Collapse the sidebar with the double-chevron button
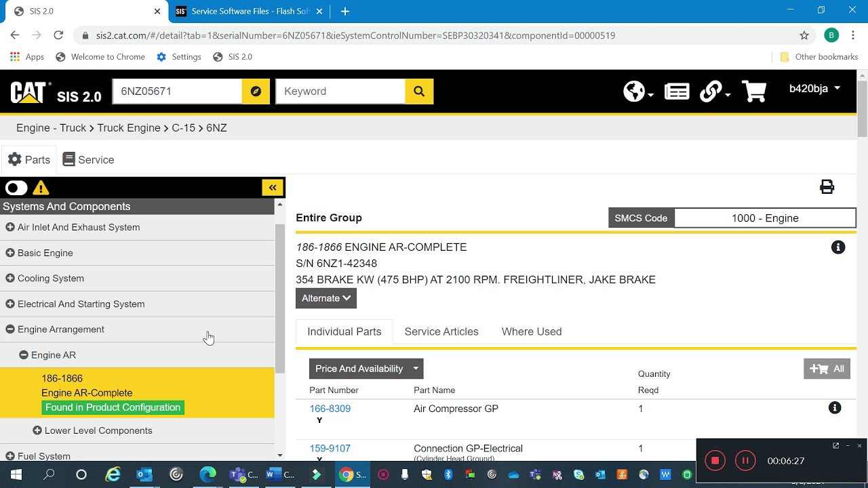This screenshot has height=488, width=868. tap(273, 188)
